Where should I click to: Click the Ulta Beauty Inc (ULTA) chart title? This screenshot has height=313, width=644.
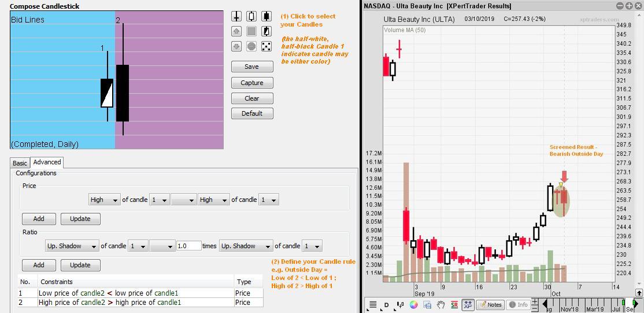point(419,19)
